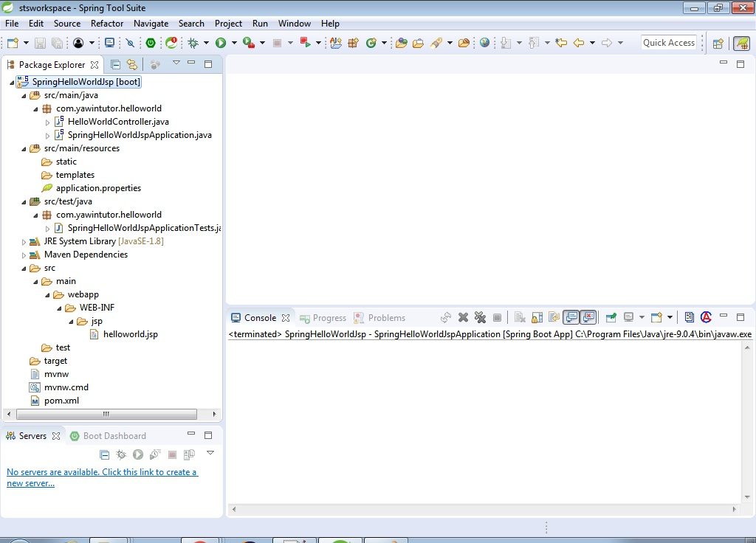Expand the JRE System Library node
The height and width of the screenshot is (543, 756).
point(24,242)
